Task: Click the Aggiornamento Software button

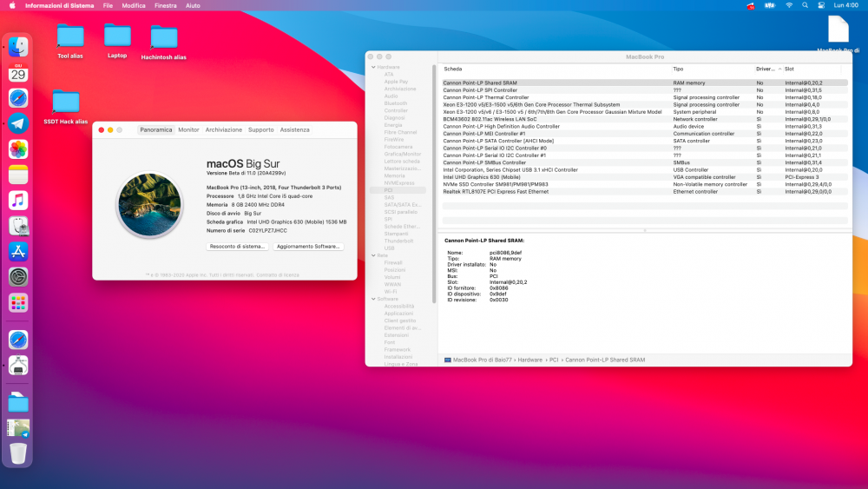Action: pos(308,247)
